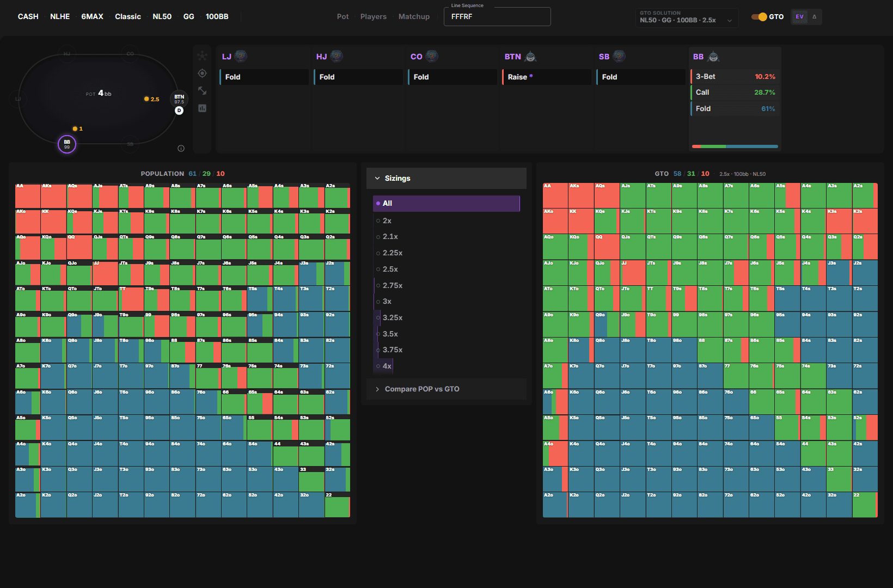
Task: Select the BTN shark avatar icon
Action: [530, 56]
